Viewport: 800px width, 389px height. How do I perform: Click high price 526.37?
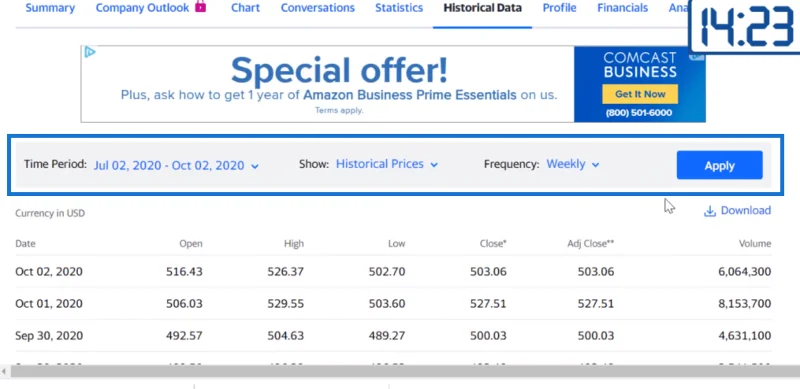(286, 272)
